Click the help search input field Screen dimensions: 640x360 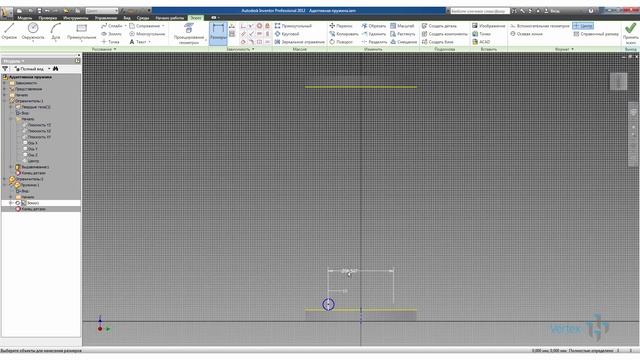pyautogui.click(x=480, y=11)
